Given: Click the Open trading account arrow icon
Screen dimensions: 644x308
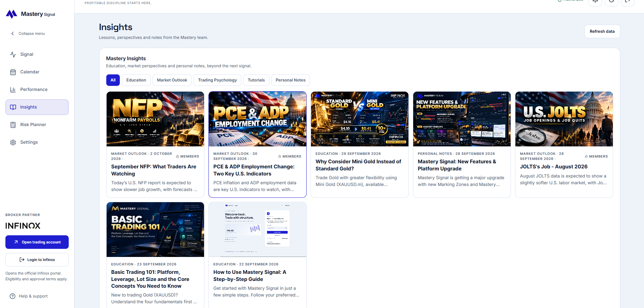Looking at the screenshot, I should [x=16, y=242].
